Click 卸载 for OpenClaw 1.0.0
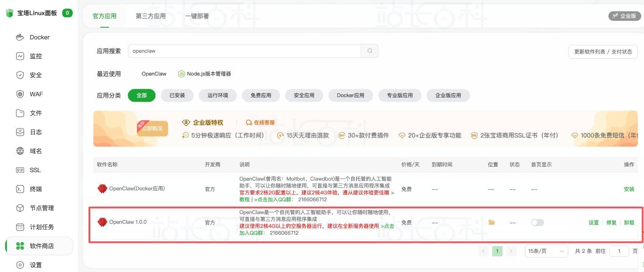Screen dimensions: 644x272 (x=629, y=222)
